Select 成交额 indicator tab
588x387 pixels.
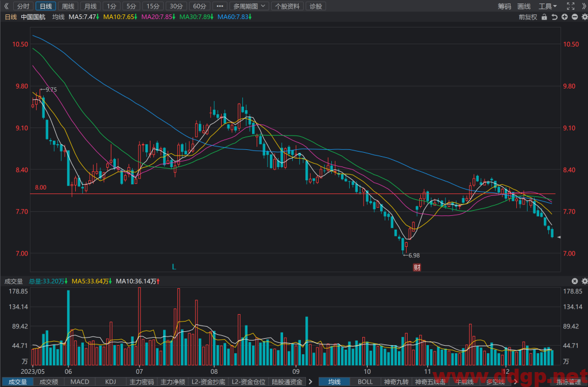(49, 382)
